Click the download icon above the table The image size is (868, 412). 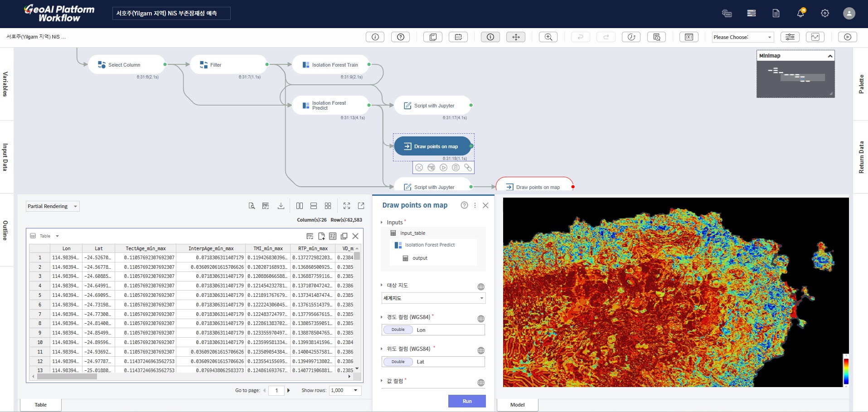point(281,206)
